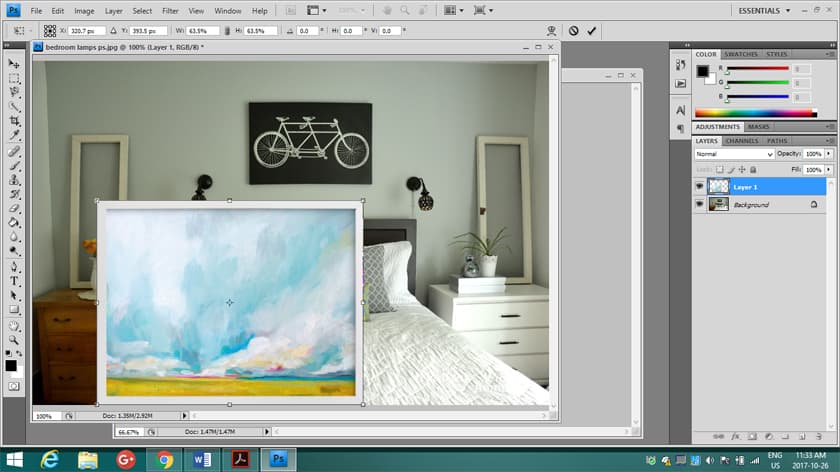Viewport: 840px width, 472px height.
Task: Expand the document status bar arrow
Action: (184, 416)
